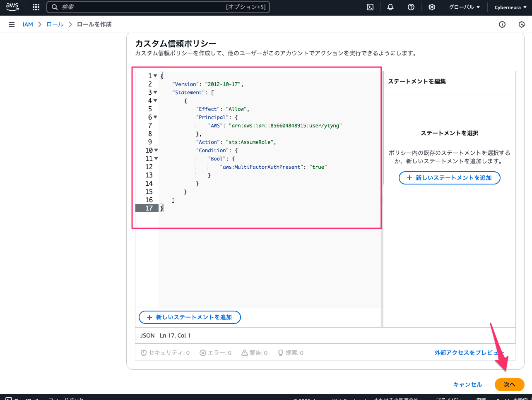Click the search box in the top bar
Screen dimensions: 532x400
(x=158, y=7)
